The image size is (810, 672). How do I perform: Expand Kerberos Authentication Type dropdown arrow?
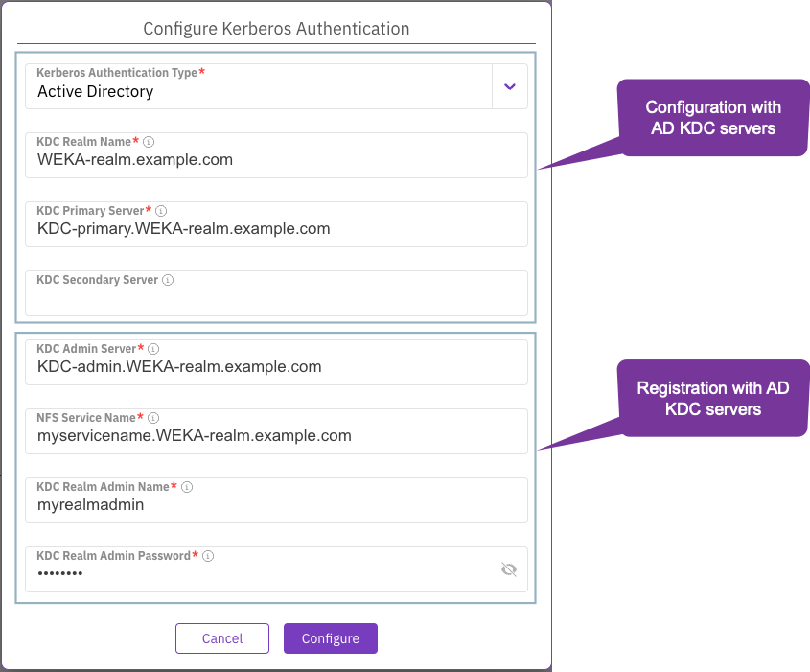(x=510, y=86)
